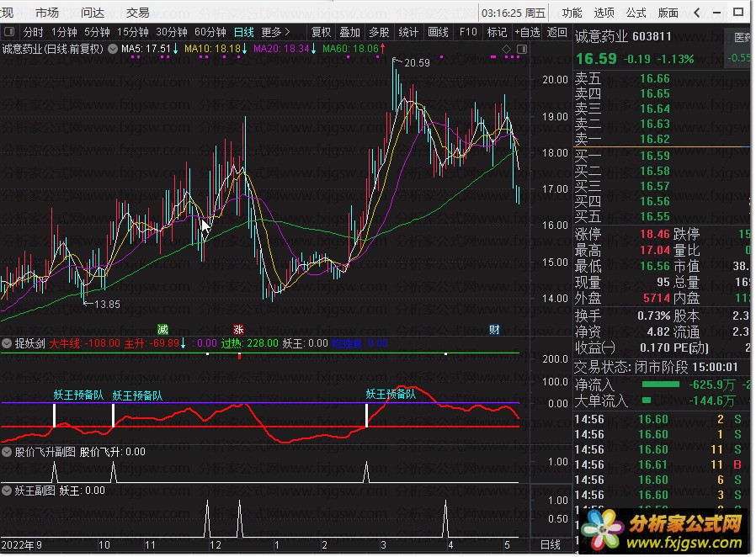Click the green 减 event marker
Viewport: 756px width, 557px height.
pos(163,330)
